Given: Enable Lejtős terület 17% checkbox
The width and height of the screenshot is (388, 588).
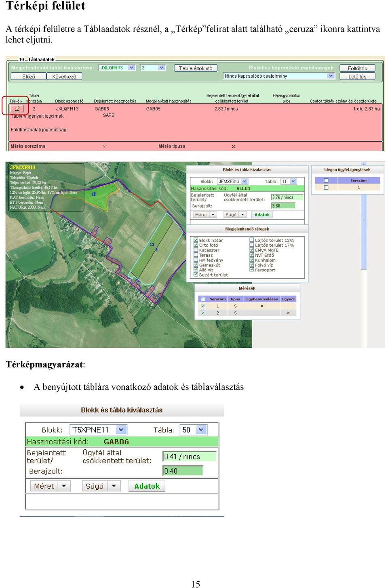Looking at the screenshot, I should (252, 245).
